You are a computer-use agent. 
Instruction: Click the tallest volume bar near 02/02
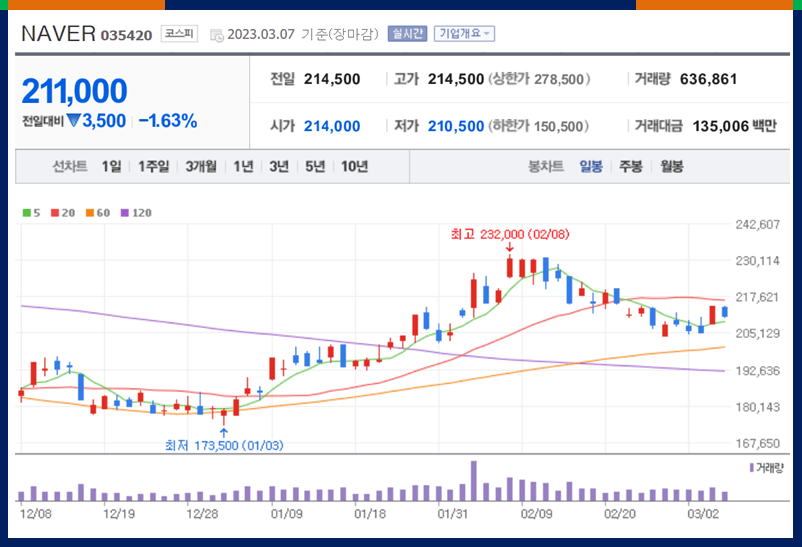[x=474, y=480]
